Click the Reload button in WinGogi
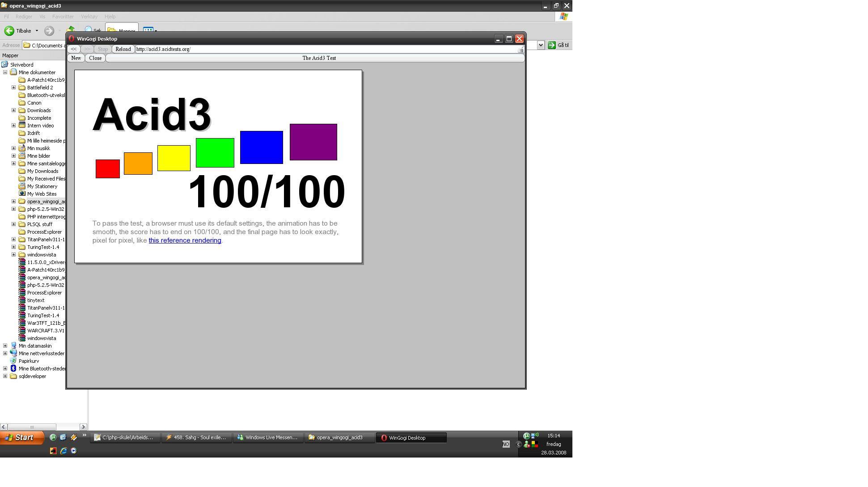Screen dimensions: 868x487 pyautogui.click(x=123, y=49)
